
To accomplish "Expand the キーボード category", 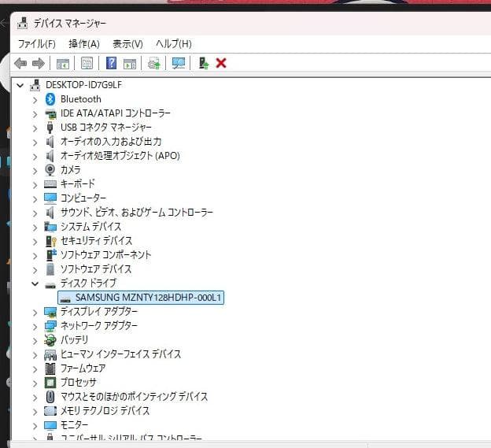I will point(35,185).
